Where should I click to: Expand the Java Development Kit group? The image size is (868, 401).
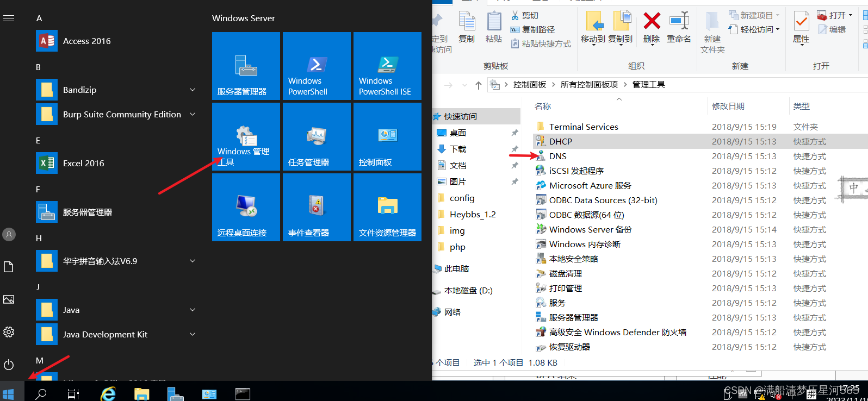[193, 334]
